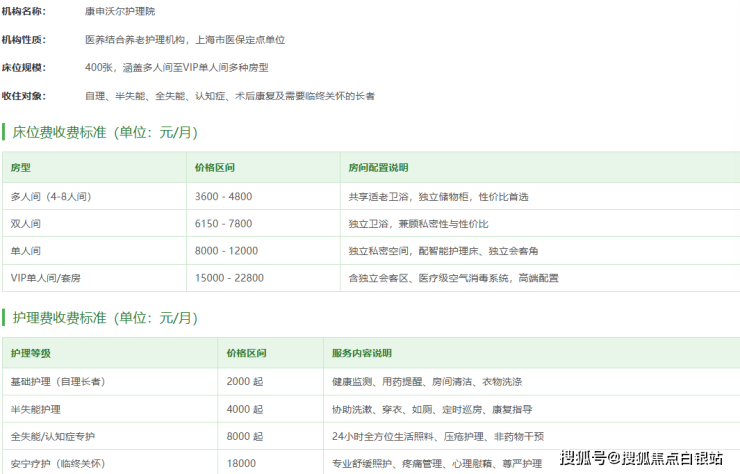Click the '价格区间' header in nursing fee table
Viewport: 740px width, 474px height.
pyautogui.click(x=271, y=353)
